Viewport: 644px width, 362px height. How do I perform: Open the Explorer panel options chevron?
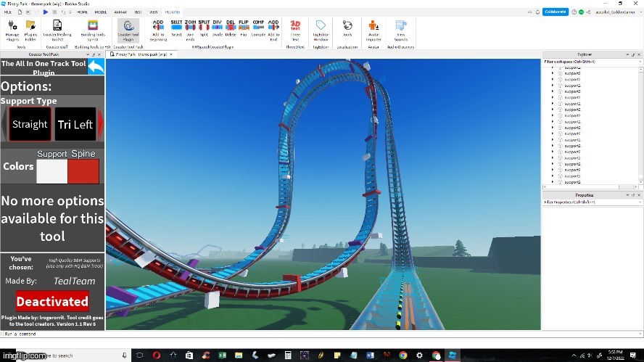pyautogui.click(x=627, y=54)
